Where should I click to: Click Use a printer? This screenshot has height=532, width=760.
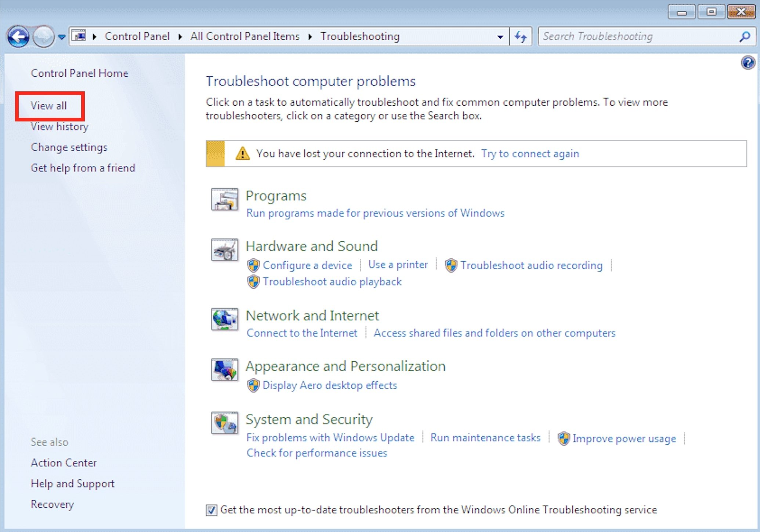coord(398,265)
